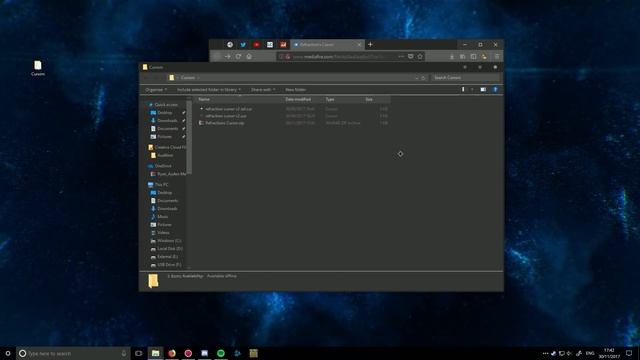Open Task View on taskbar
This screenshot has height=360, width=640.
pyautogui.click(x=139, y=353)
